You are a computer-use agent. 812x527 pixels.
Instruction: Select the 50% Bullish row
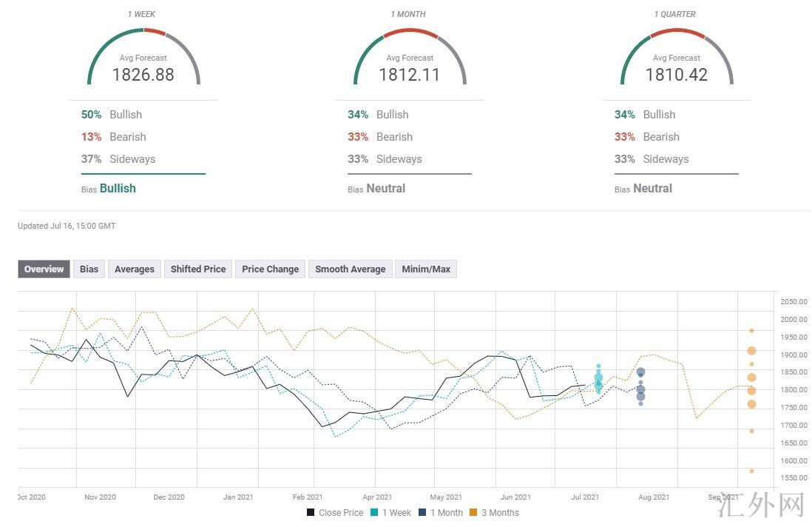tap(112, 115)
